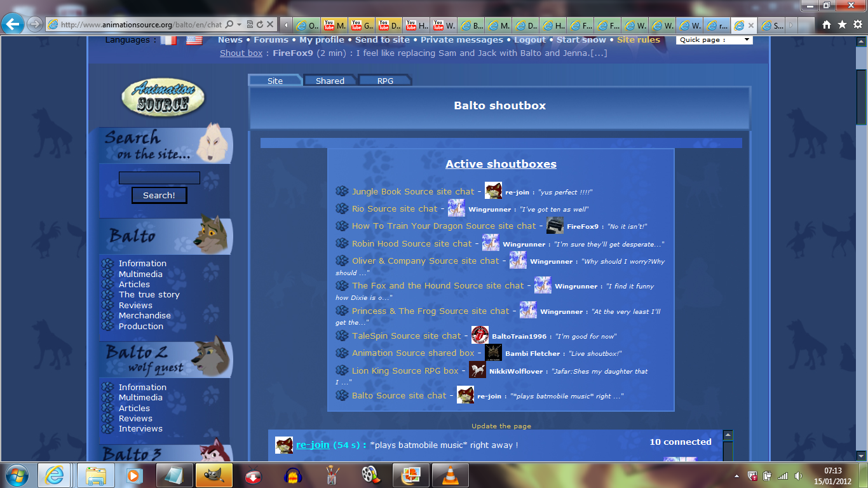Open The true story under Balto

coord(149,294)
